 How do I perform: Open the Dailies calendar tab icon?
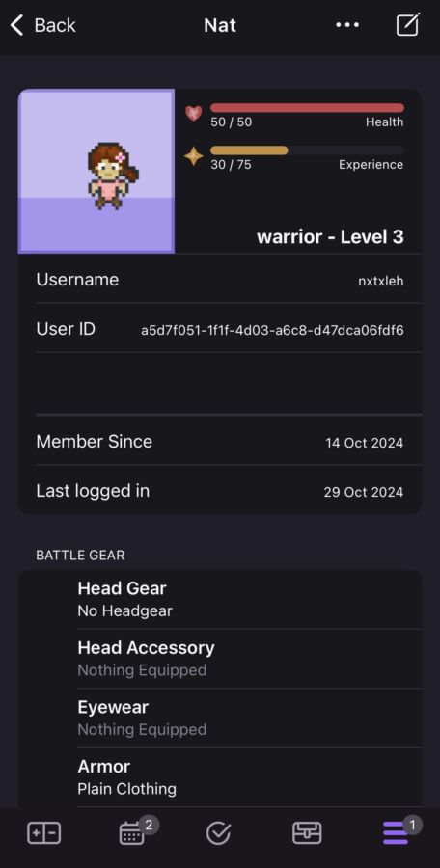pos(132,833)
